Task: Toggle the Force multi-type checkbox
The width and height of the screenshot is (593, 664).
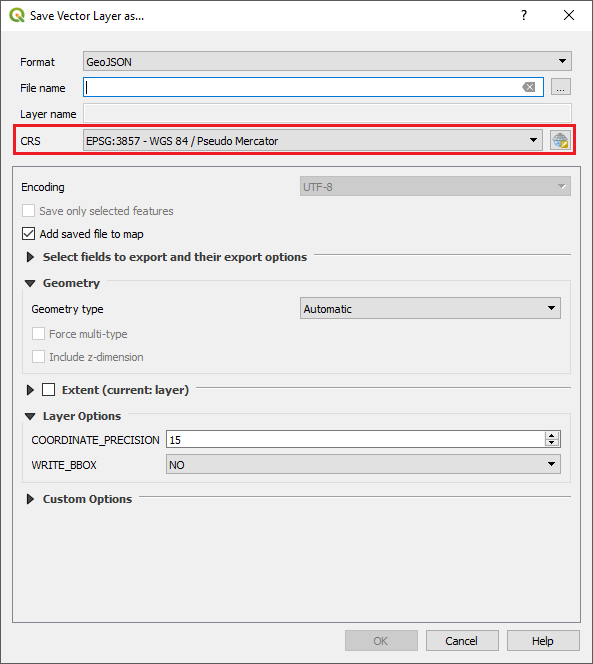Action: (x=39, y=334)
